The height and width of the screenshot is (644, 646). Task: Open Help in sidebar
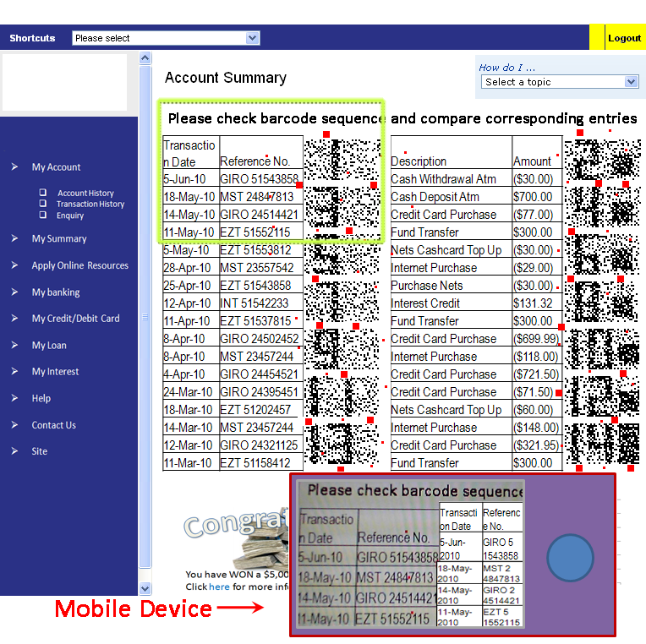click(41, 399)
